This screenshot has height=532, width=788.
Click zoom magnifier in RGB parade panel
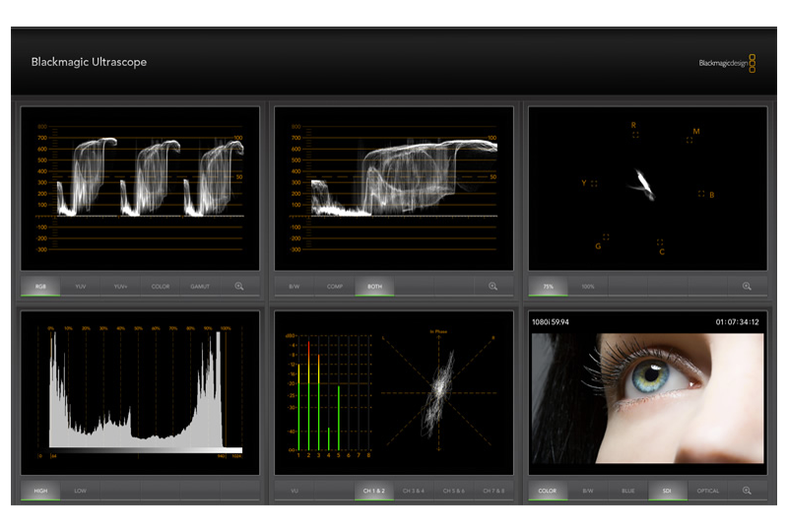point(239,287)
